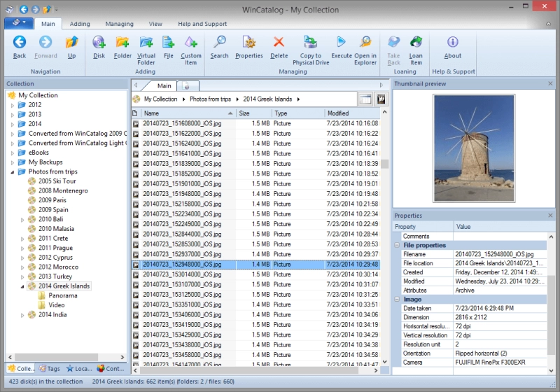Collapse the File properties group

[397, 245]
